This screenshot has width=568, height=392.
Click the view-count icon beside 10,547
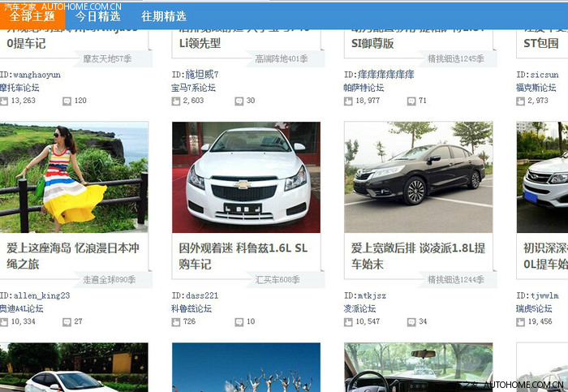coord(348,321)
